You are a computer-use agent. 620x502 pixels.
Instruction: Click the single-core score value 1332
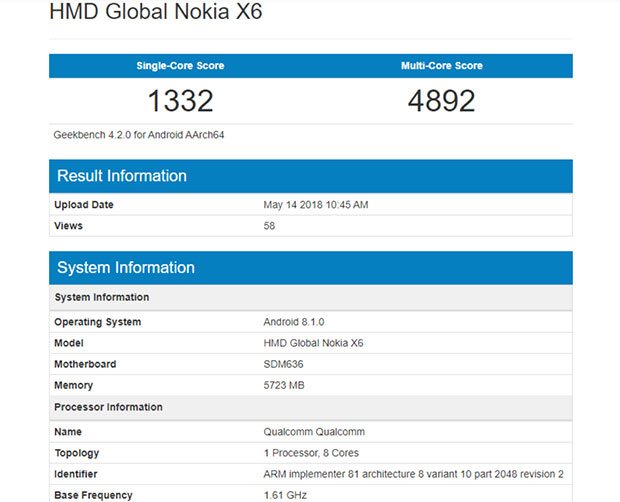[180, 101]
